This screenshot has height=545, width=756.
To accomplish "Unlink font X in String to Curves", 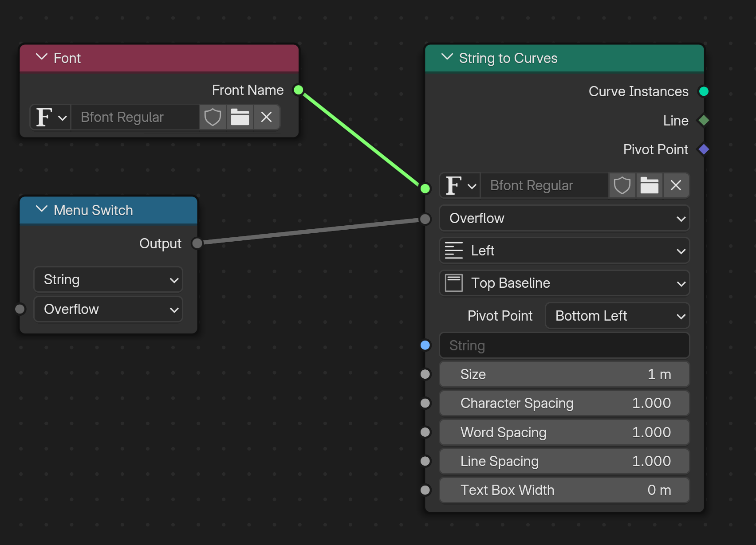I will click(x=676, y=185).
